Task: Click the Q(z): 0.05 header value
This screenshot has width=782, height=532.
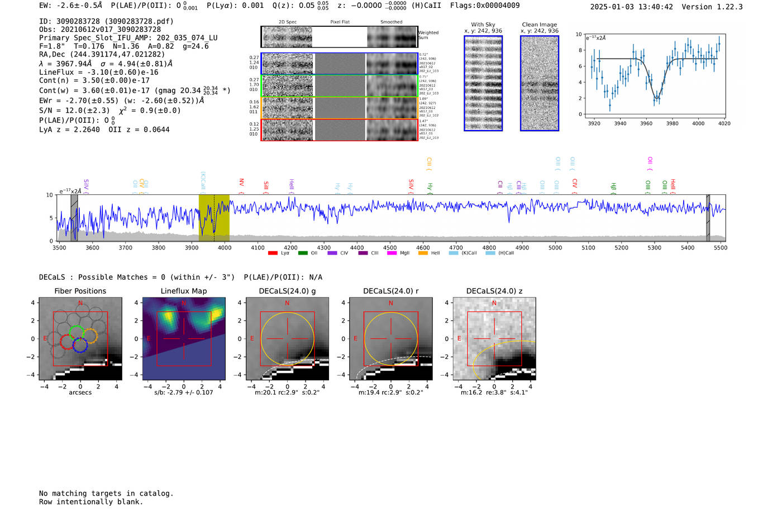Action: click(x=301, y=6)
